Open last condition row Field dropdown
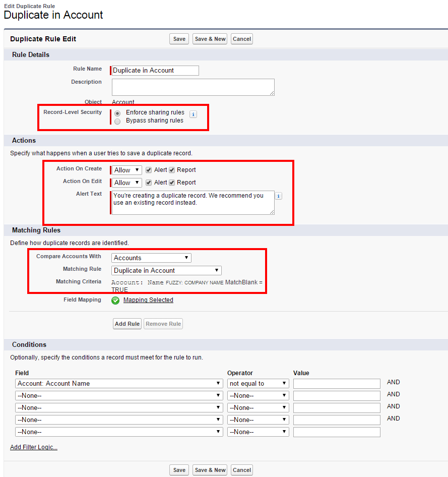 click(x=119, y=432)
